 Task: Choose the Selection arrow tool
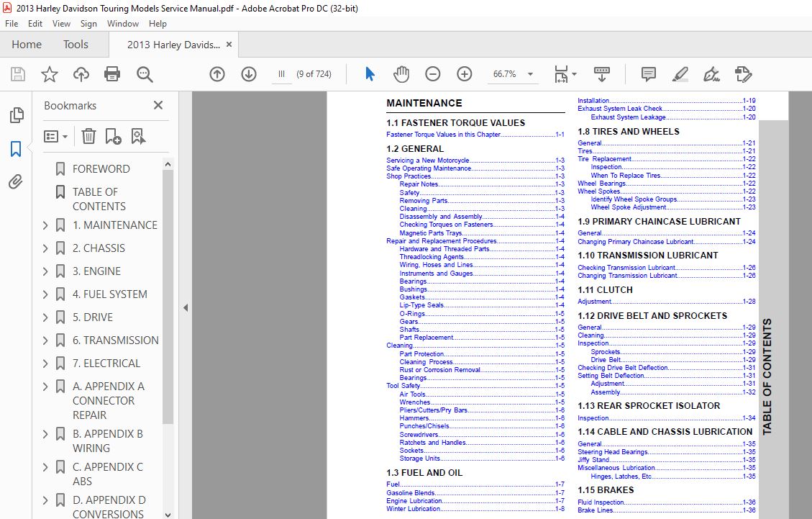click(x=370, y=74)
